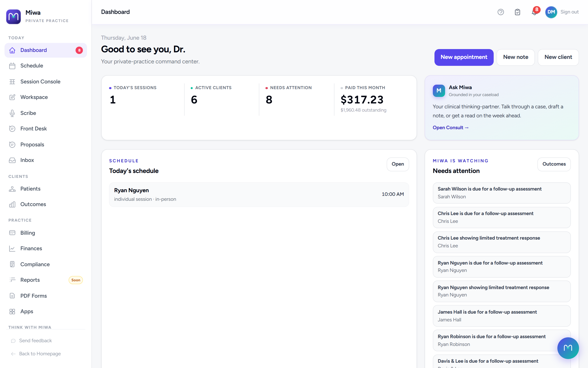Click the New client button
The height and width of the screenshot is (368, 588).
(558, 57)
